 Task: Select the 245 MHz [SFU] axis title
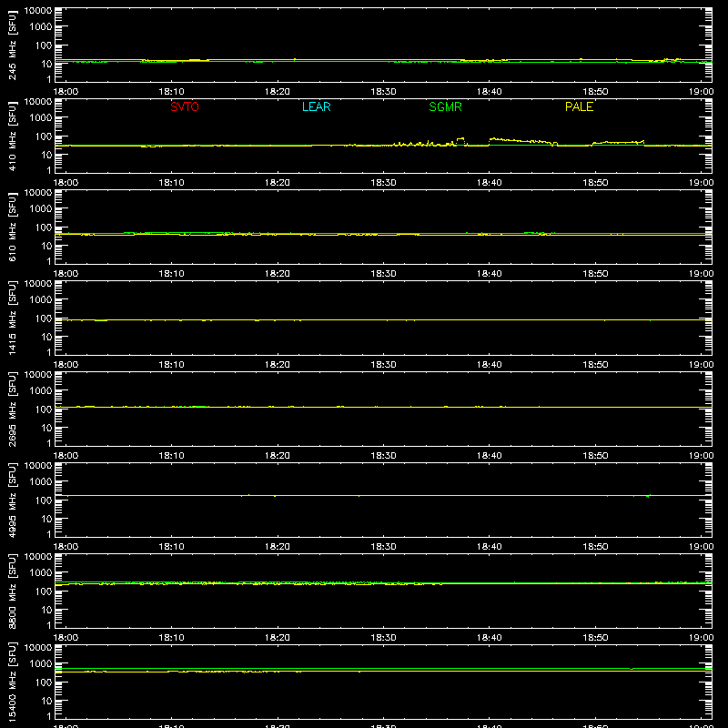coord(13,45)
